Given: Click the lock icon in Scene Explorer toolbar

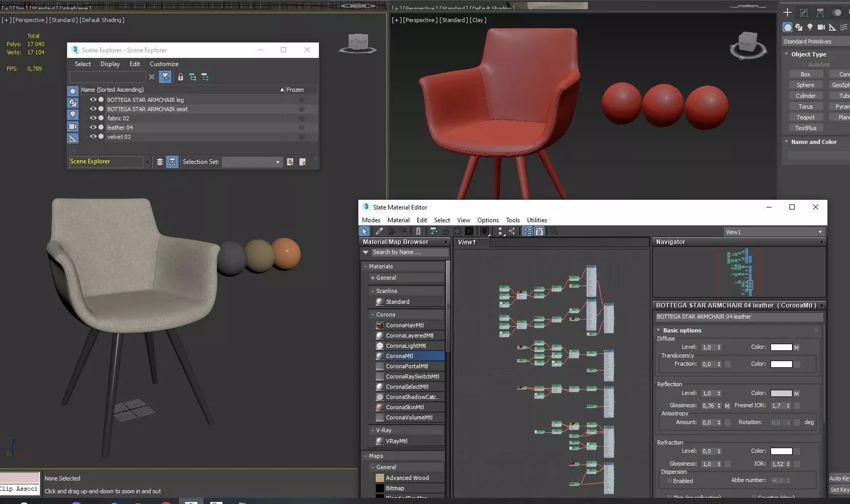Looking at the screenshot, I should (x=180, y=77).
